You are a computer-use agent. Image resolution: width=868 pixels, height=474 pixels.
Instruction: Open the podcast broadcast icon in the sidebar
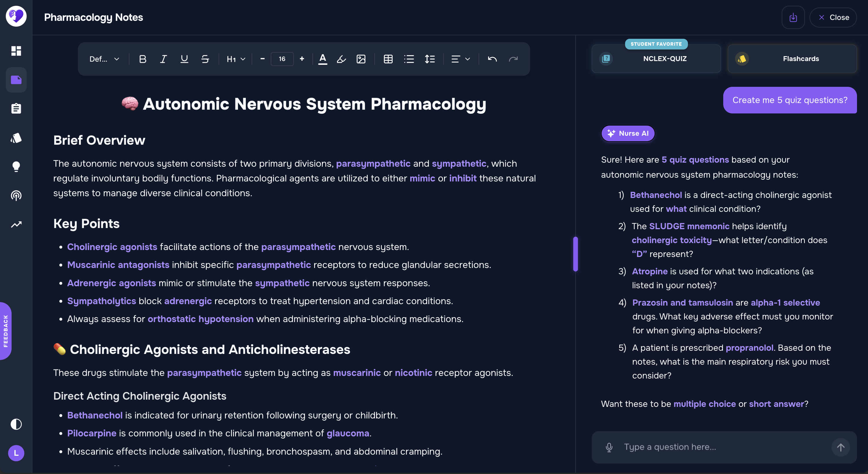tap(16, 195)
